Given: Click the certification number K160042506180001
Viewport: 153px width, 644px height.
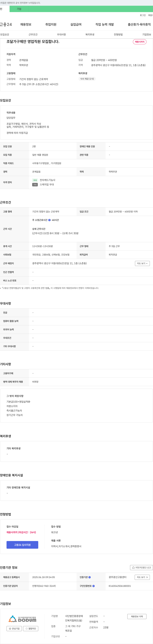Looking at the screenshot, I should [x=120, y=586].
